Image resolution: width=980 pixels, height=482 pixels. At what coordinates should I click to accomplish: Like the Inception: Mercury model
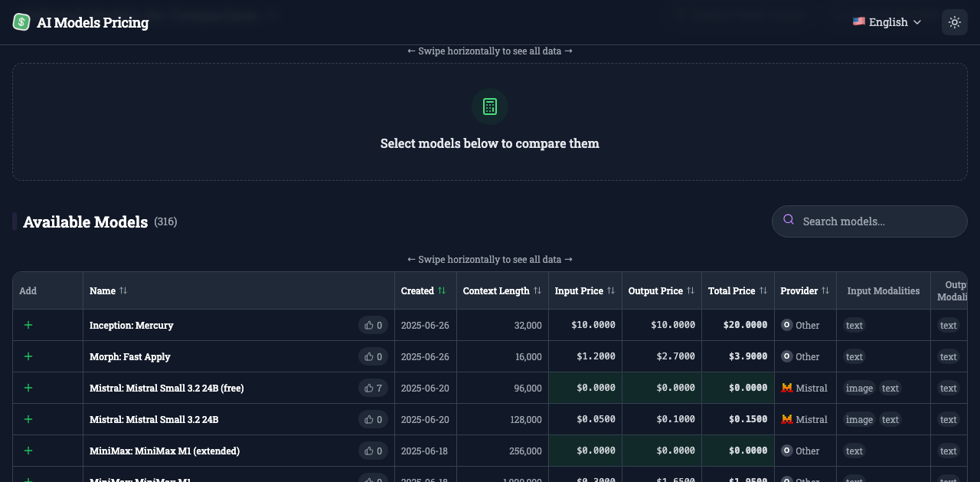pos(373,325)
